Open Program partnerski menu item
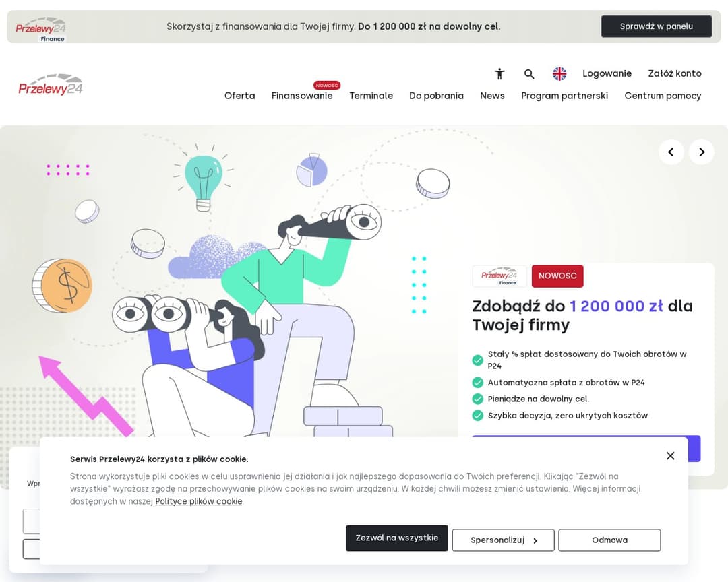 tap(564, 96)
